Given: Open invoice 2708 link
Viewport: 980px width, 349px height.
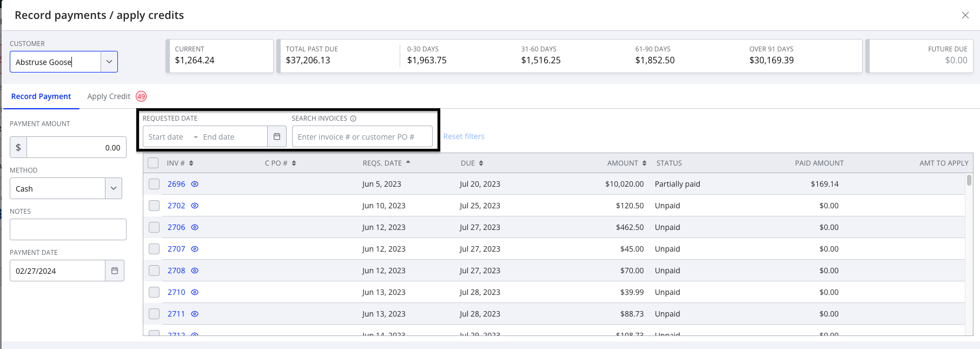Looking at the screenshot, I should tap(176, 271).
